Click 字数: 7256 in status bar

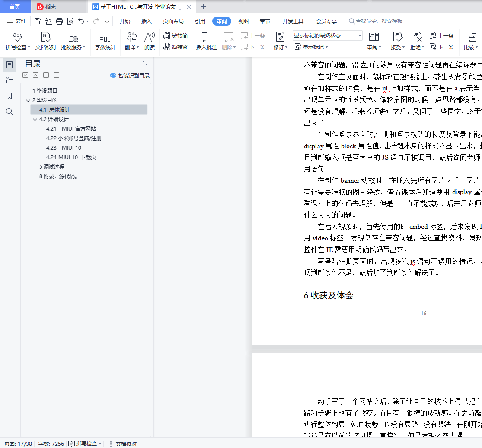pos(51,444)
